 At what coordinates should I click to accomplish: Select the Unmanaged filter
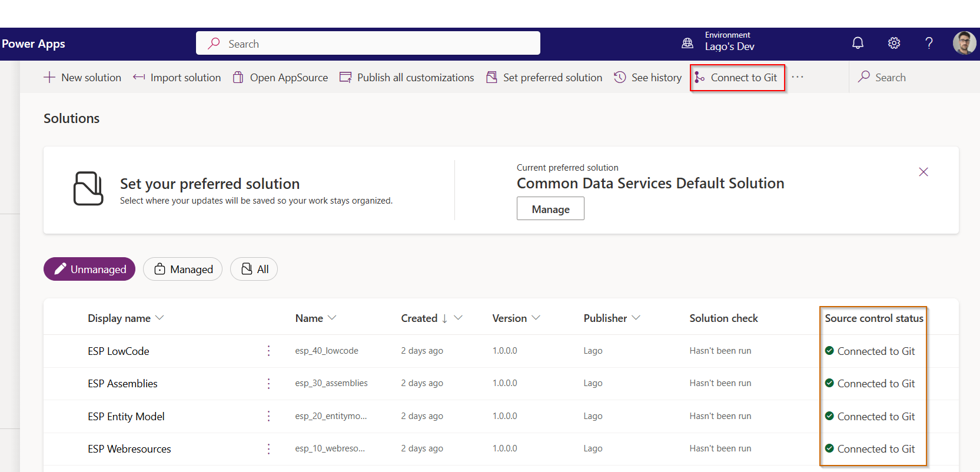(89, 269)
